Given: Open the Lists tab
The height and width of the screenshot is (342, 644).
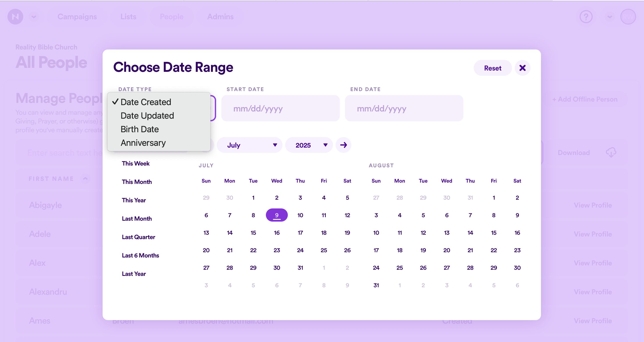Looking at the screenshot, I should [128, 17].
